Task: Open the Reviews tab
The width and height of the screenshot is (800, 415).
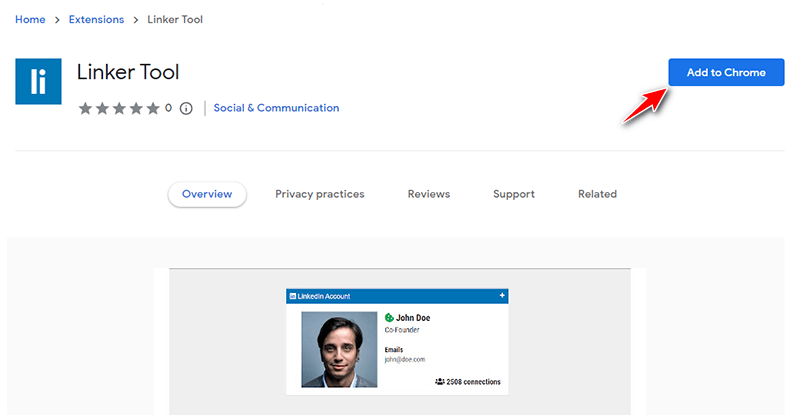Action: [x=429, y=194]
